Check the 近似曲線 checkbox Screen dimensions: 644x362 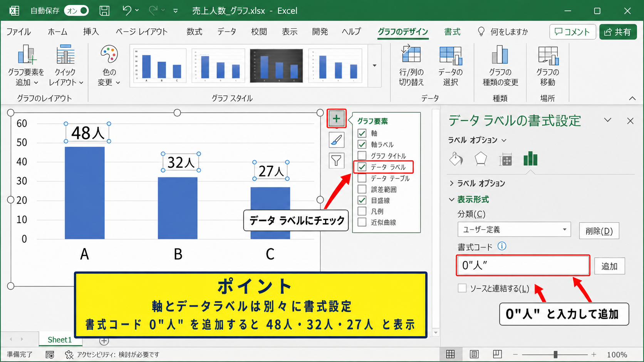(x=362, y=222)
